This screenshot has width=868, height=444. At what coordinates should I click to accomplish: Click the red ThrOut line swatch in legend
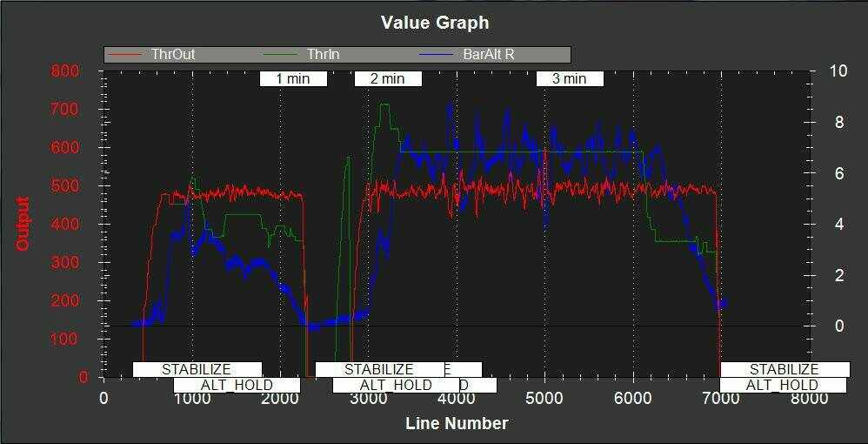[128, 55]
